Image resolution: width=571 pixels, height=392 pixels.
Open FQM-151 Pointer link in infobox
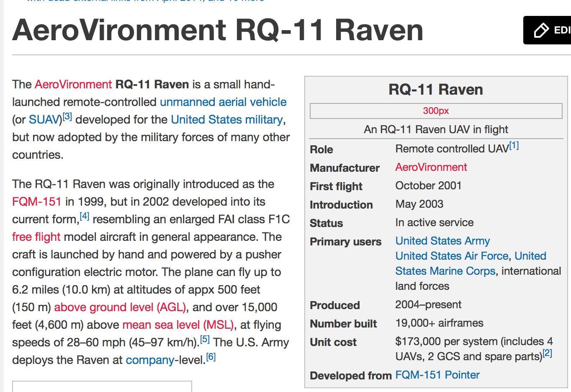437,375
